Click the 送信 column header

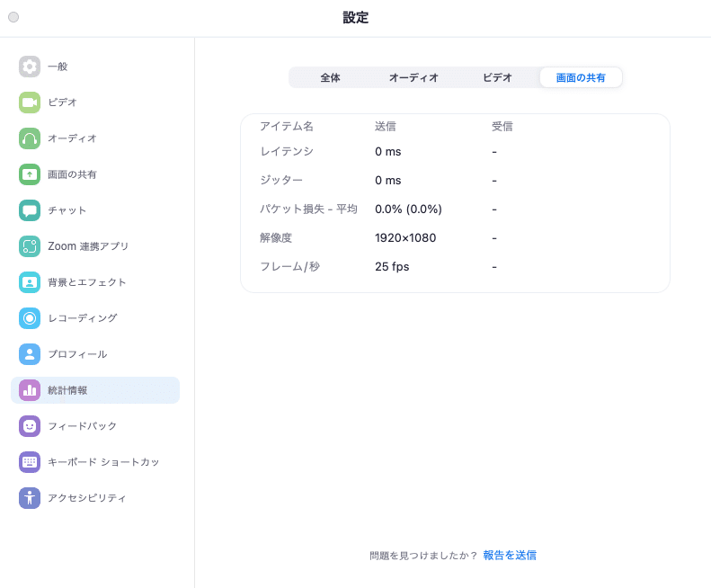tap(386, 126)
